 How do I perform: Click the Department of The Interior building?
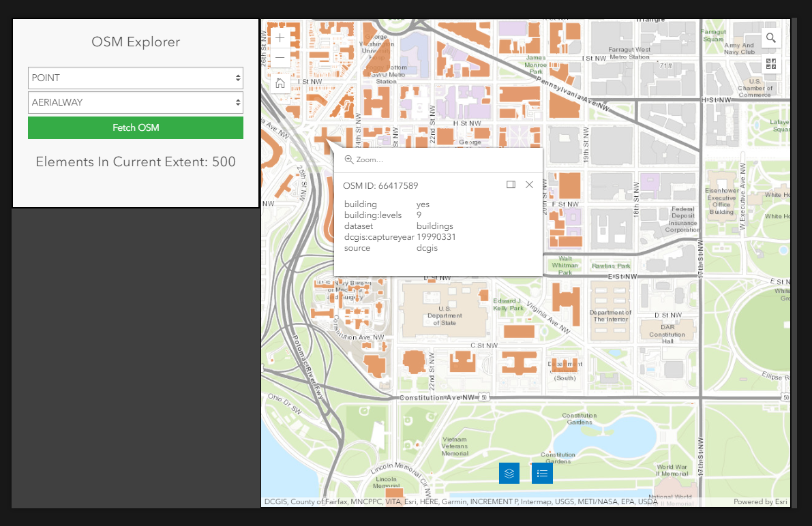(610, 312)
